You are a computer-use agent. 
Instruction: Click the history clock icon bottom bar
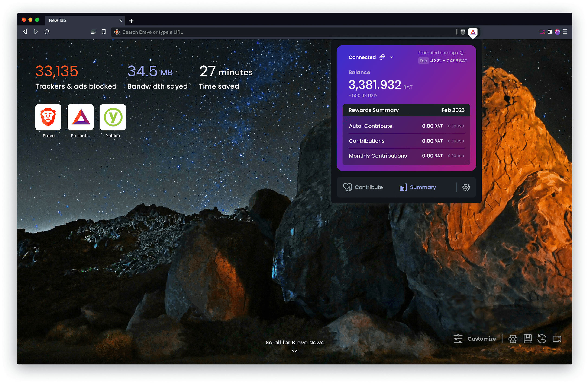click(x=542, y=338)
